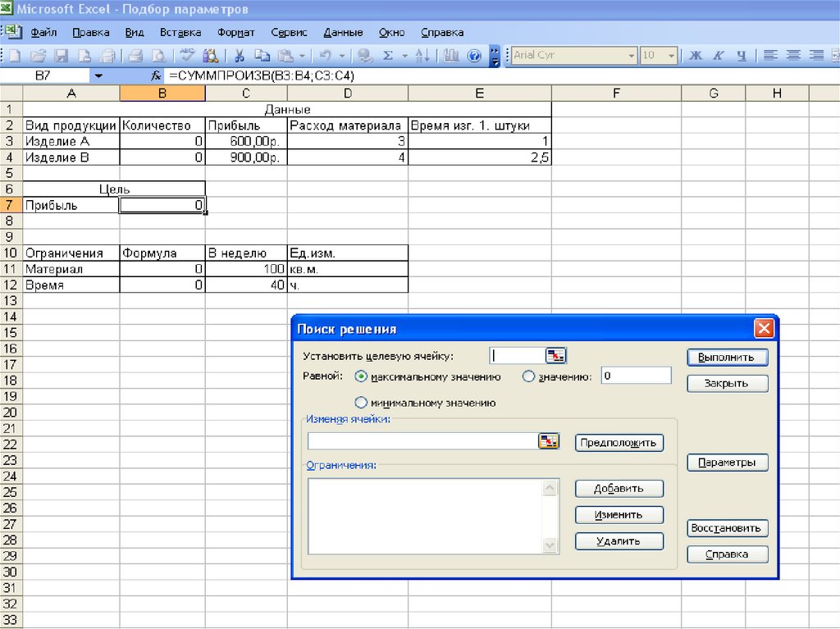Expand the font size dropdown
The width and height of the screenshot is (840, 629).
[x=672, y=57]
